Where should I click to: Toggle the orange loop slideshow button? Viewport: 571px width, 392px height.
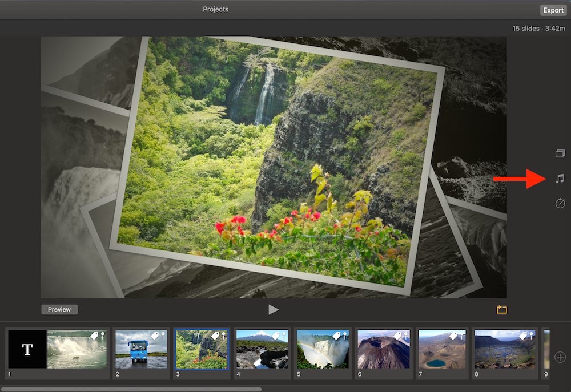[501, 310]
